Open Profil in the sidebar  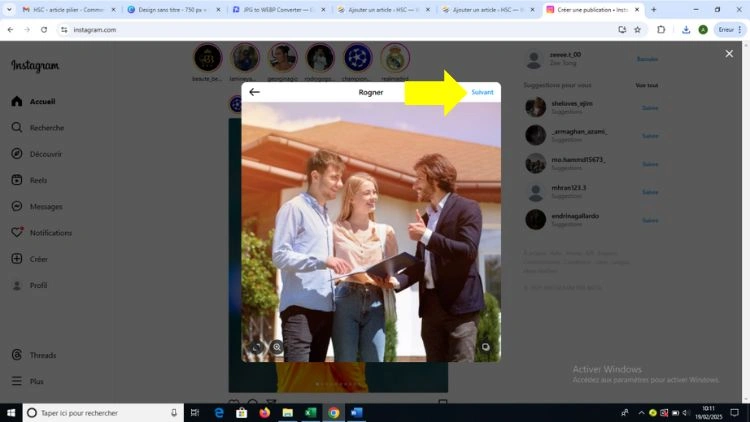[x=29, y=285]
